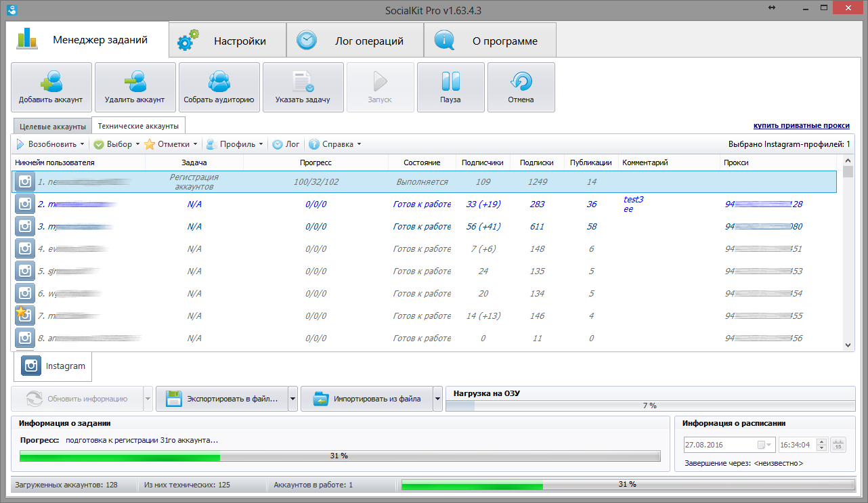Click Instagram icon of account row 6
868x503 pixels.
[25, 293]
